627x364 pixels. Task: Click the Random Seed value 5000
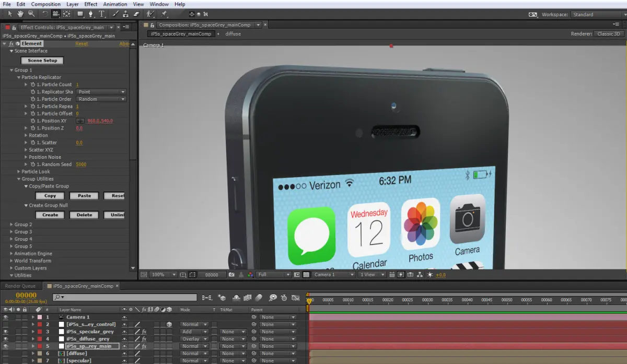coord(81,165)
